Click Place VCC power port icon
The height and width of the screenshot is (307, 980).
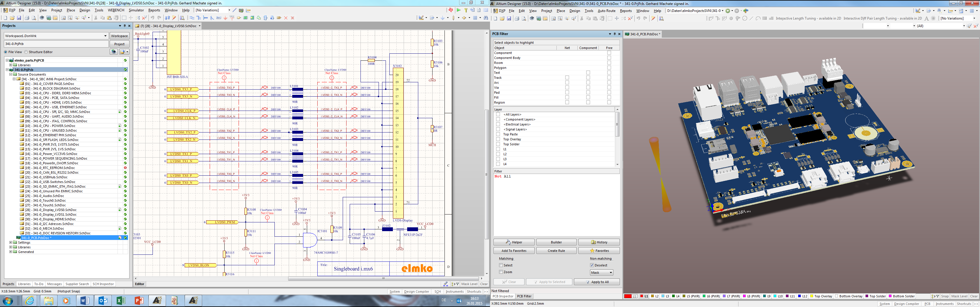232,18
